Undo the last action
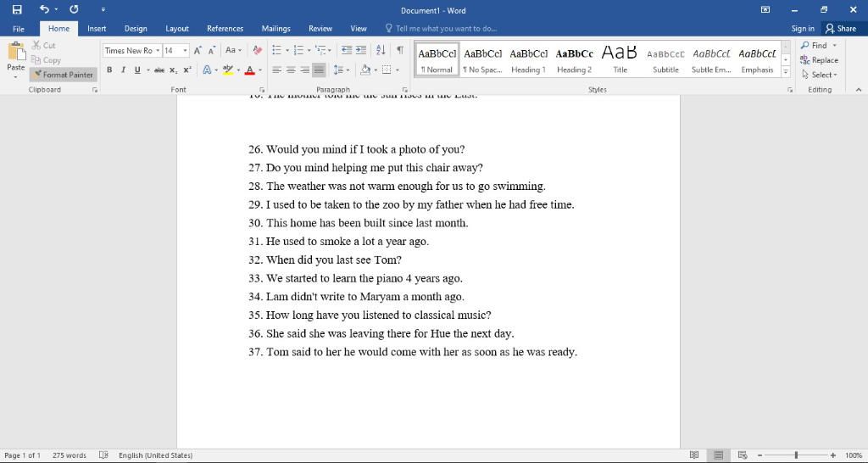This screenshot has width=868, height=463. click(x=44, y=10)
